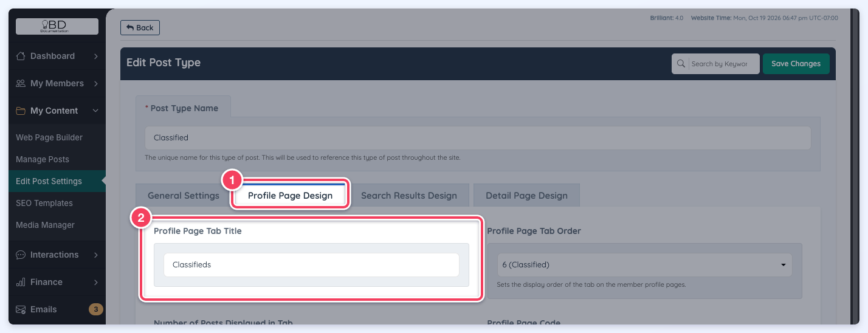This screenshot has height=333, width=868.
Task: Click the Website Time text
Action: pyautogui.click(x=765, y=18)
